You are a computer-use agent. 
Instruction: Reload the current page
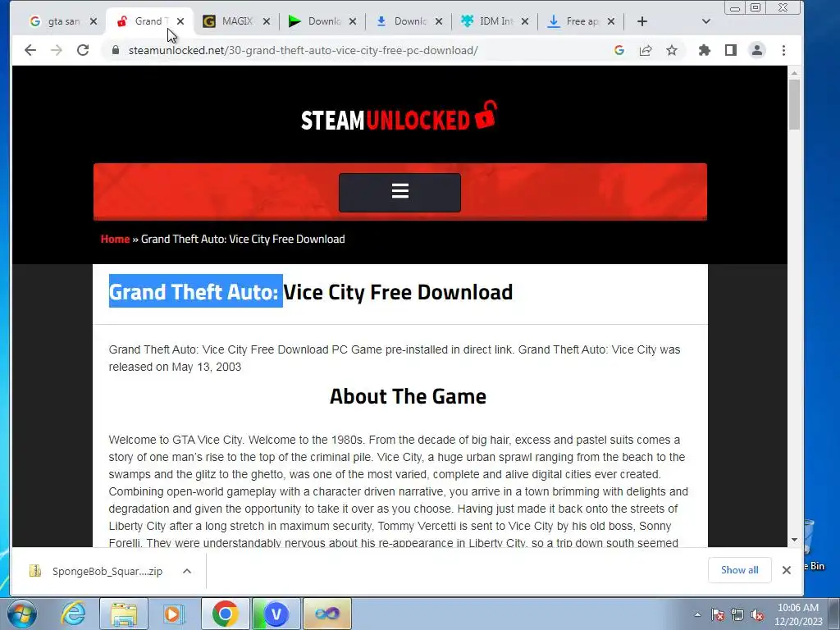[83, 50]
